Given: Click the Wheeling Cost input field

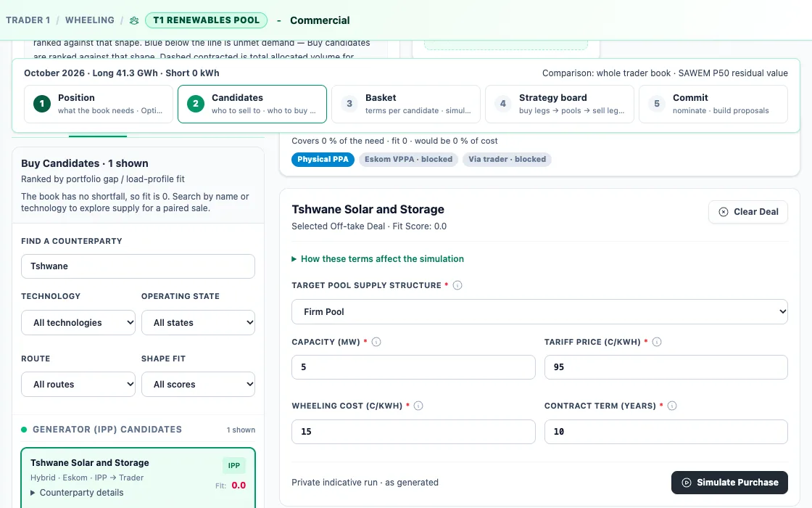Looking at the screenshot, I should click(x=413, y=431).
